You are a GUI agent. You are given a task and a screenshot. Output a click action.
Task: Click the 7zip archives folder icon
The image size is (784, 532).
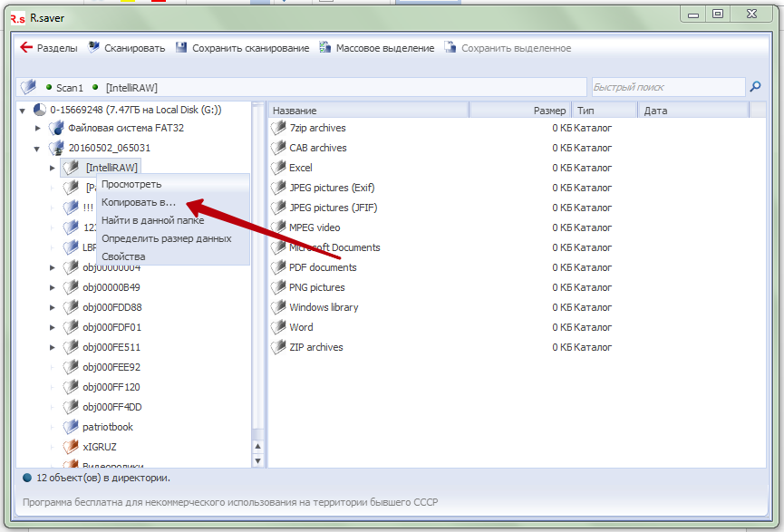pos(278,128)
